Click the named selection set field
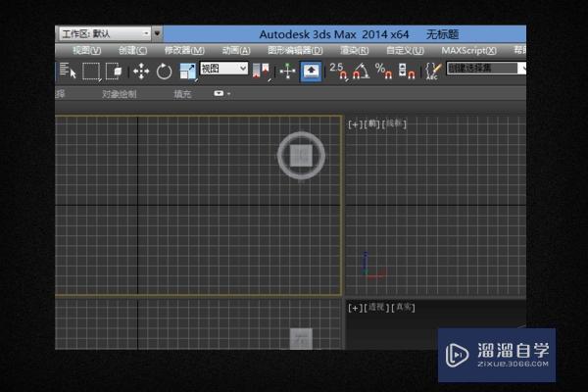588x392 pixels. coord(481,69)
